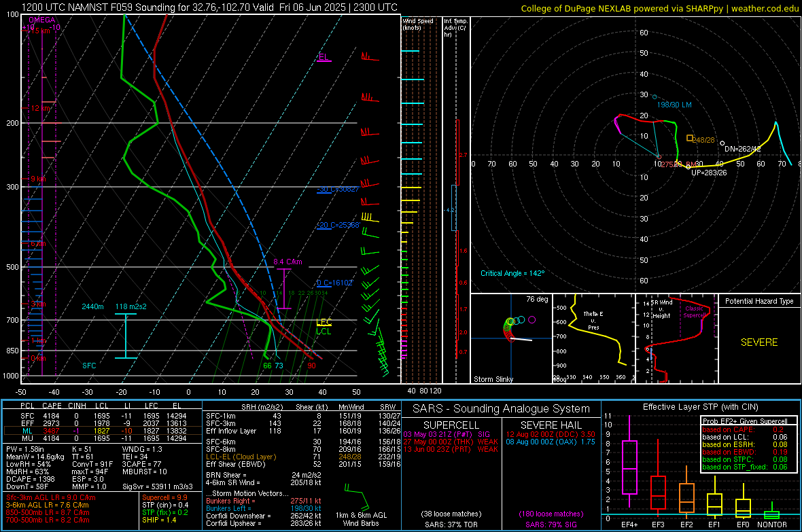Select the DN=262/42 hodograph label
The image size is (802, 532).
[x=743, y=149]
